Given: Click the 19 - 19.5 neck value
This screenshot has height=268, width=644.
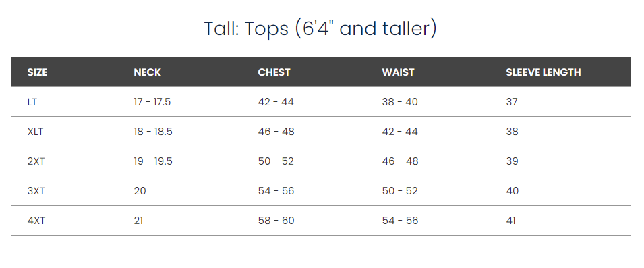Looking at the screenshot, I should coord(153,161).
